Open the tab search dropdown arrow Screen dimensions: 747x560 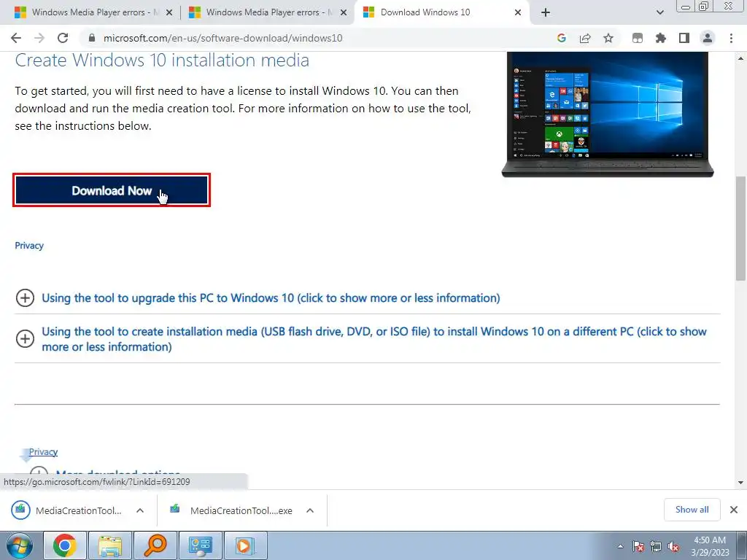pyautogui.click(x=659, y=12)
